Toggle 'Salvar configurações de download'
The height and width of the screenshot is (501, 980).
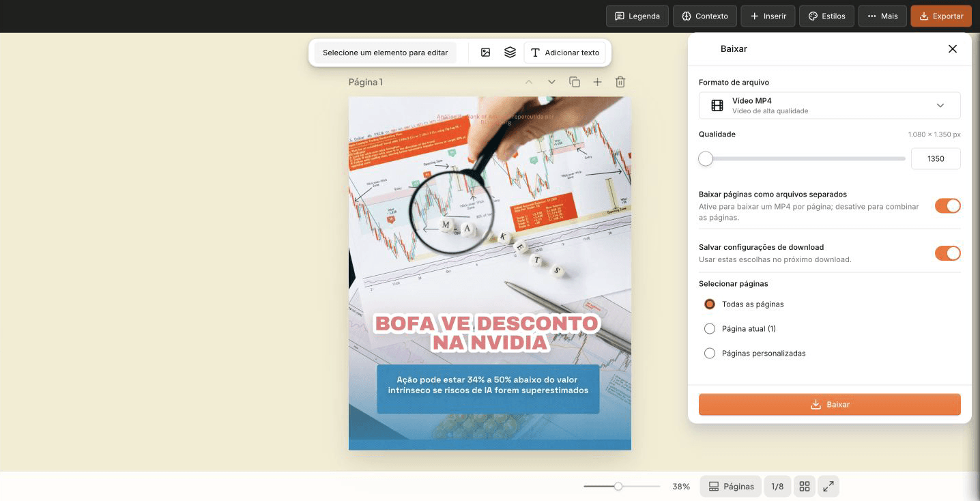[948, 253]
